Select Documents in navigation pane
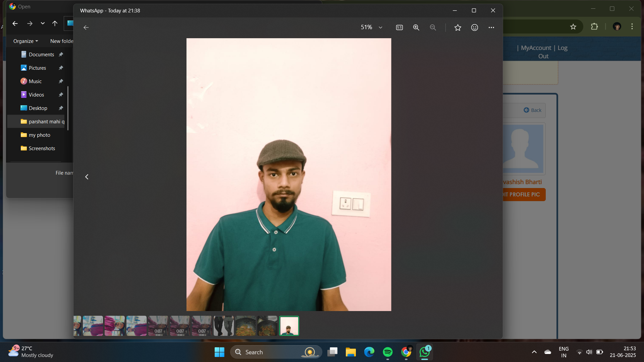The height and width of the screenshot is (362, 644). coord(42,54)
